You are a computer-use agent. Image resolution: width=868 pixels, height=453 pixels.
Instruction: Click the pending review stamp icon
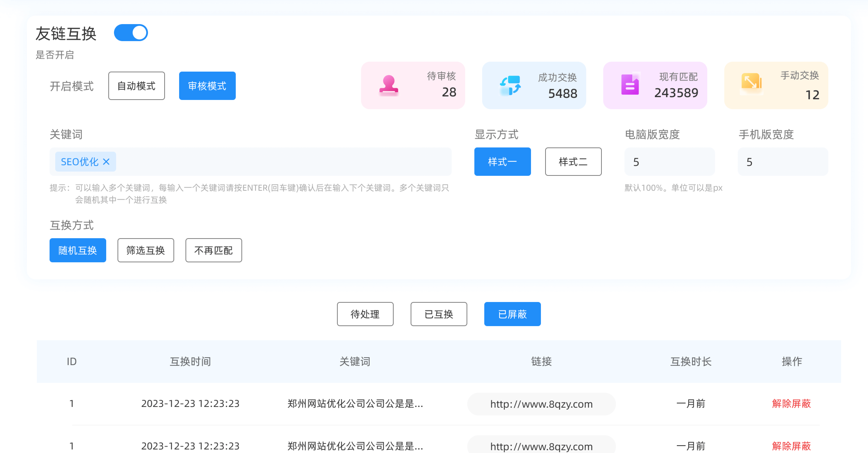[388, 85]
